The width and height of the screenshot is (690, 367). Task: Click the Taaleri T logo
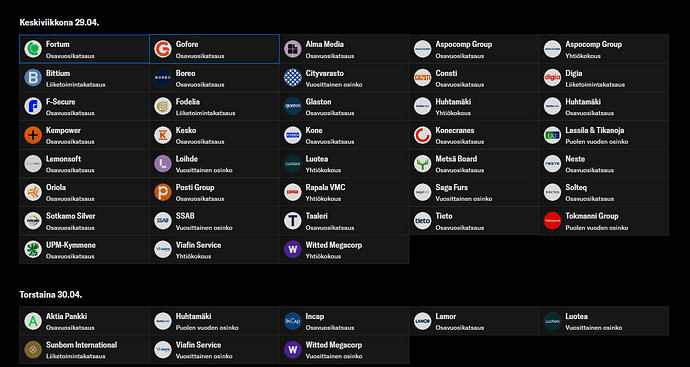[293, 220]
